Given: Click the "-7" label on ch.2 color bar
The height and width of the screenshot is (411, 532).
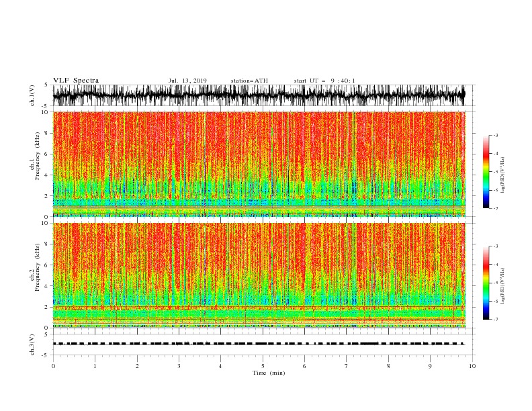Looking at the screenshot, I should click(495, 320).
